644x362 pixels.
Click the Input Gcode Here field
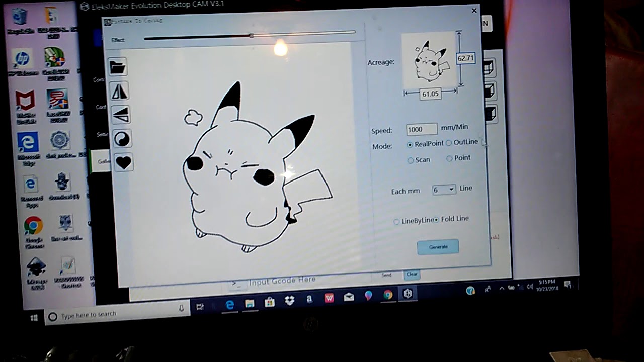[282, 281]
